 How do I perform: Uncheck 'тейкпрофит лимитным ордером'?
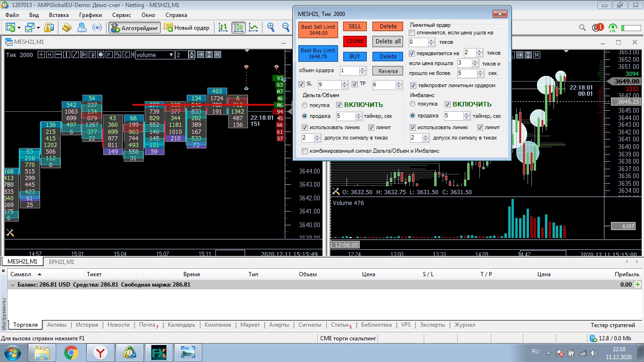[x=413, y=85]
